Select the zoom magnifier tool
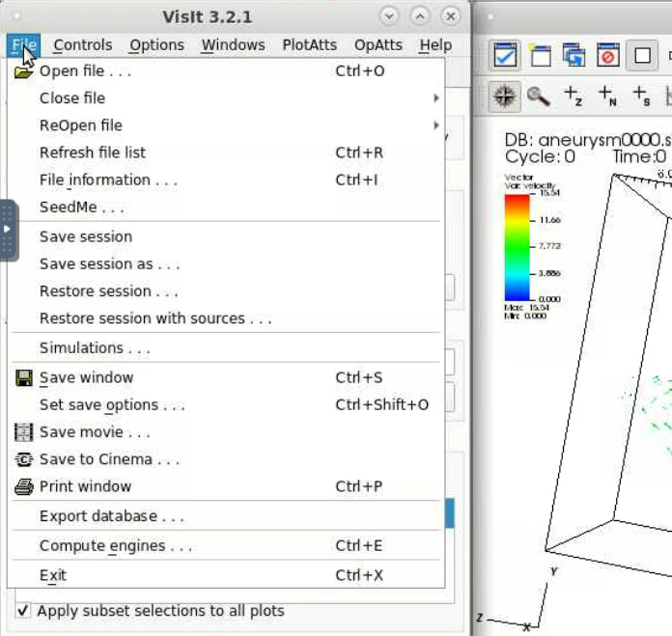Viewport: 672px width, 636px height. click(x=539, y=96)
